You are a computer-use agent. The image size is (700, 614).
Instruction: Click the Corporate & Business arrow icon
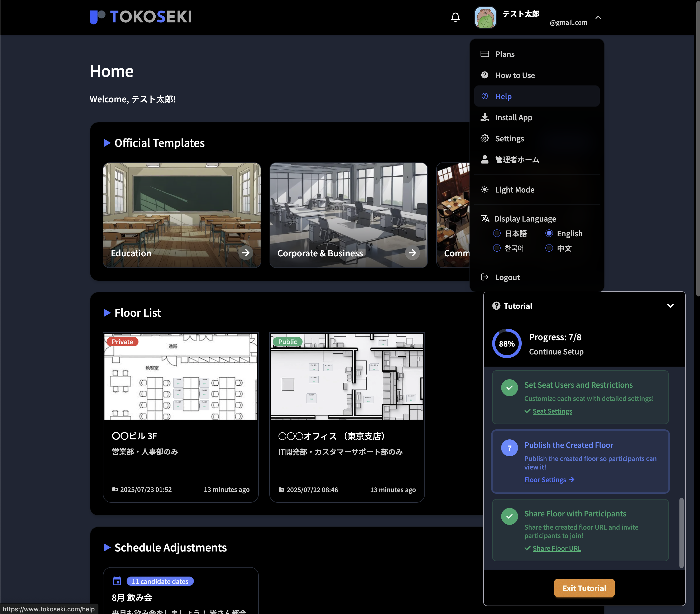(x=412, y=253)
